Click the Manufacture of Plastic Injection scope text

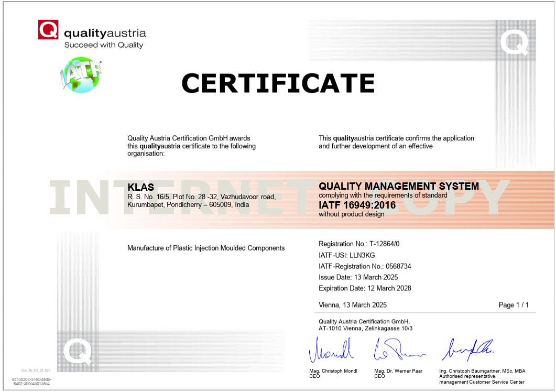[206, 248]
